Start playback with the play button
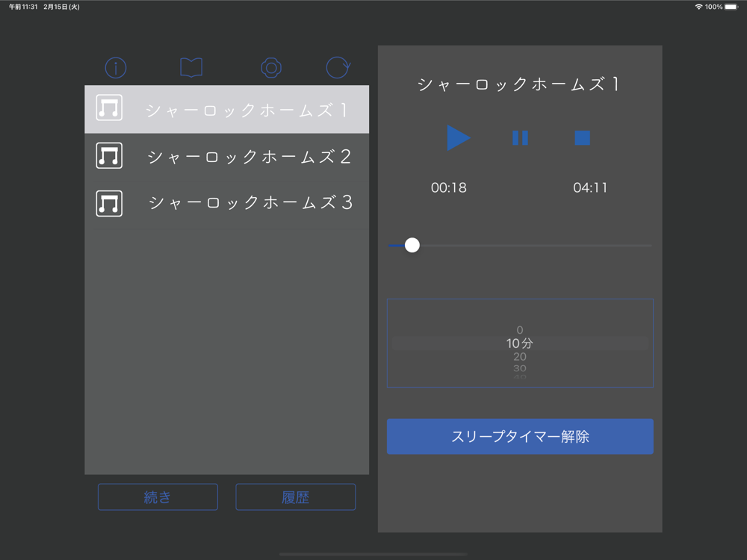747x560 pixels. (459, 138)
